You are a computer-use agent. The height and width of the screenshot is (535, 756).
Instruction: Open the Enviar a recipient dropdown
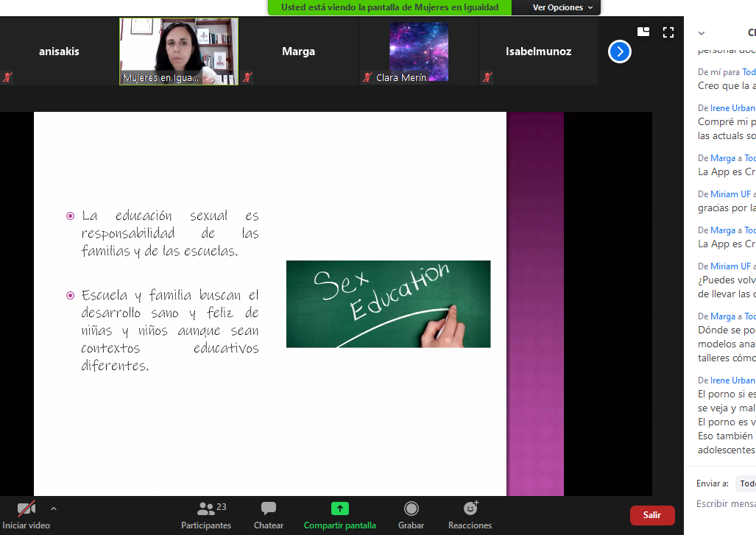click(x=746, y=483)
